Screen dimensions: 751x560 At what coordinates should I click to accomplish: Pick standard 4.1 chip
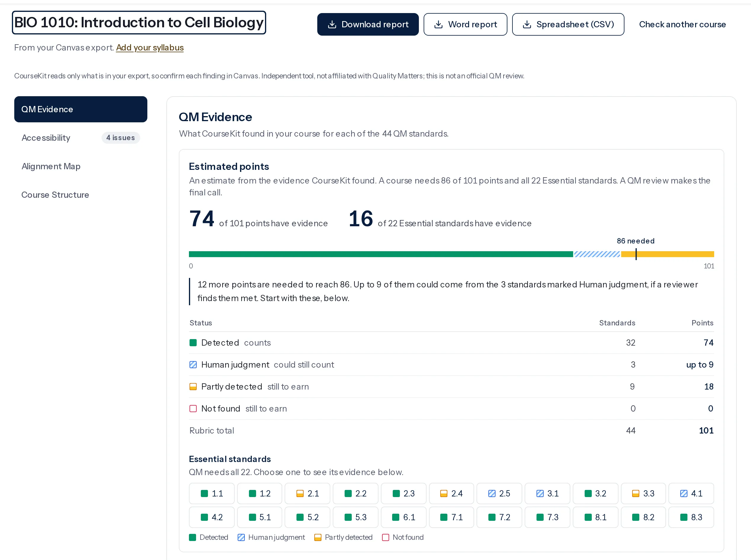[691, 493]
